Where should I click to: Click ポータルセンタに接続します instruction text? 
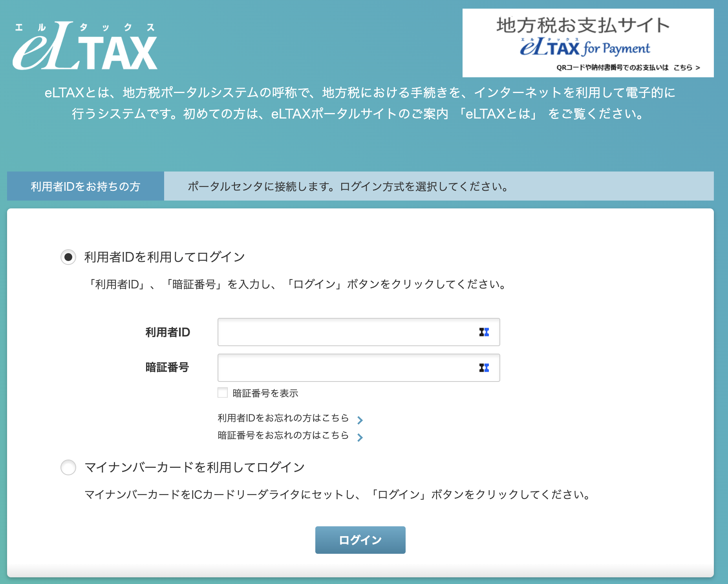click(x=348, y=186)
